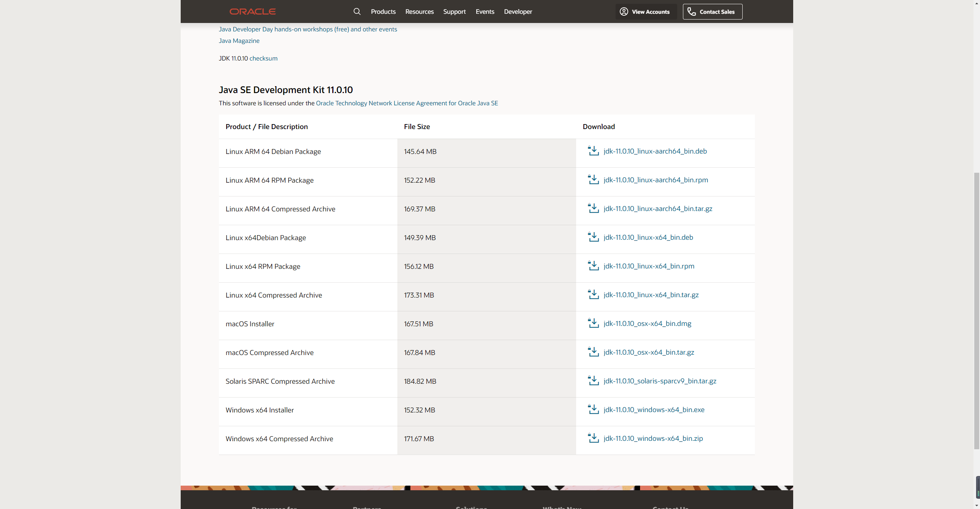Click the 'Product / File Description' column header
980x509 pixels.
point(266,126)
